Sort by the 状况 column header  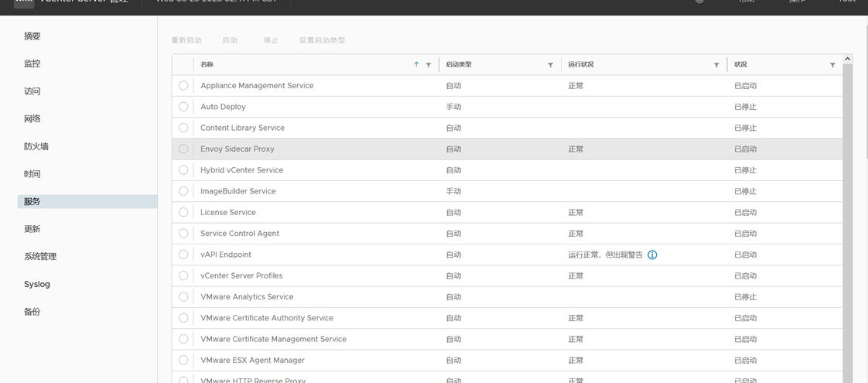tap(740, 64)
